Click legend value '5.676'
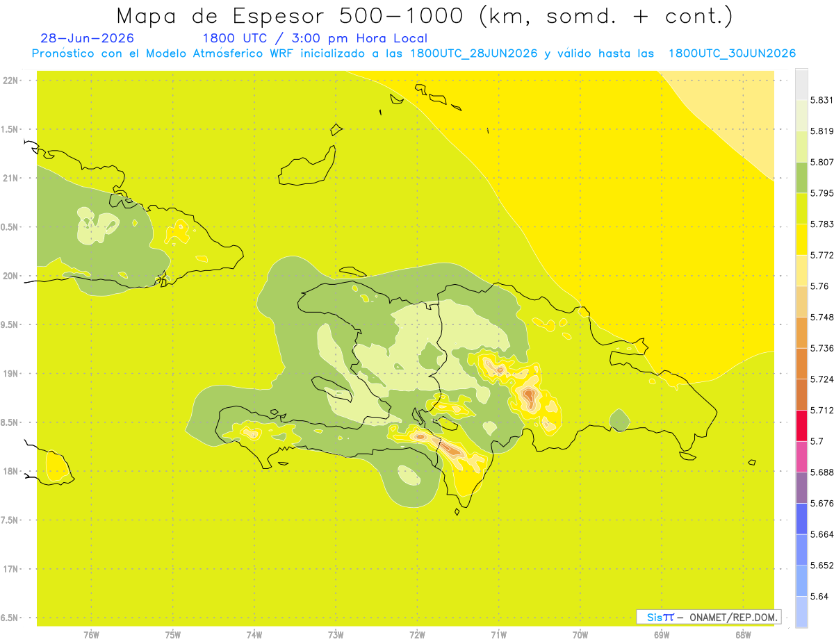This screenshot has width=834, height=644. [821, 503]
